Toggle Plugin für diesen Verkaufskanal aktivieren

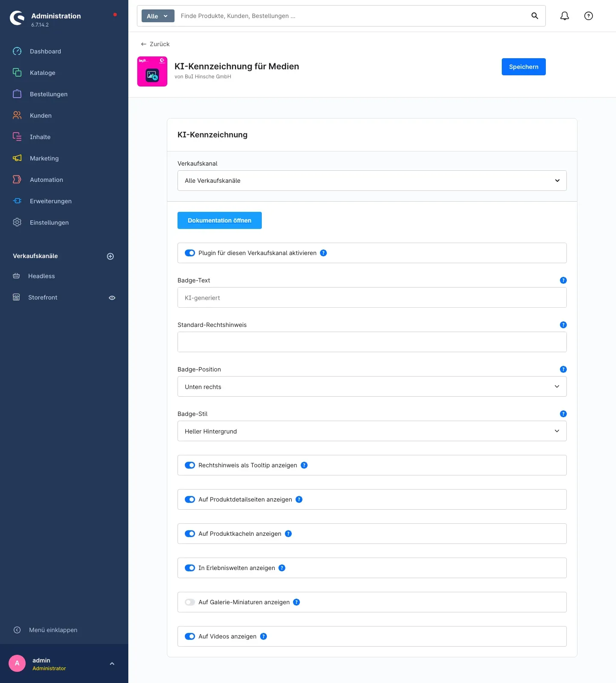coord(190,253)
